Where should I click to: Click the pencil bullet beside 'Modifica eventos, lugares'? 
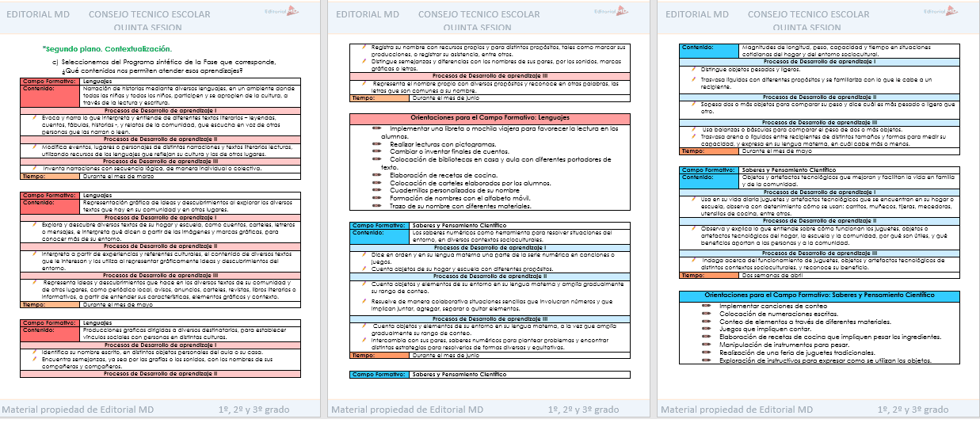(36, 147)
